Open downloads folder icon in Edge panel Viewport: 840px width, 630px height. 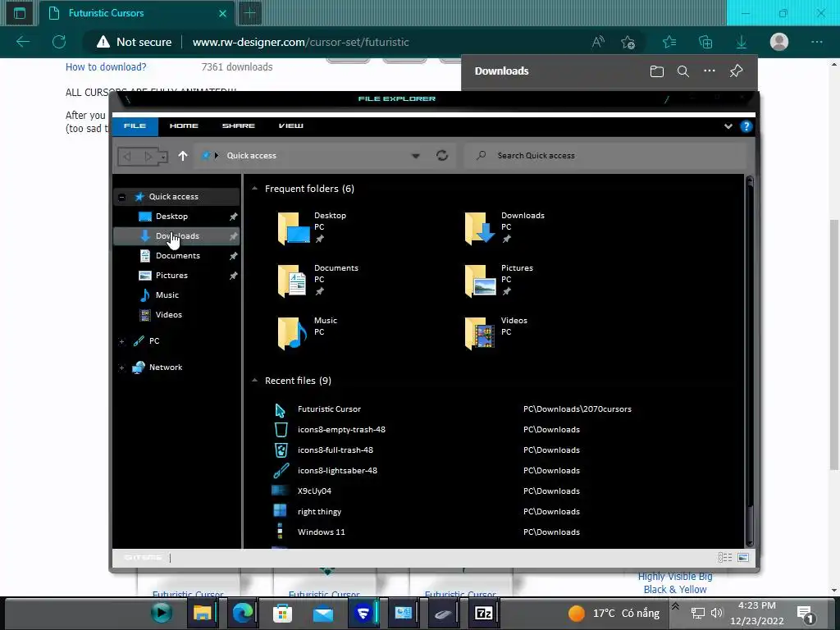657,71
